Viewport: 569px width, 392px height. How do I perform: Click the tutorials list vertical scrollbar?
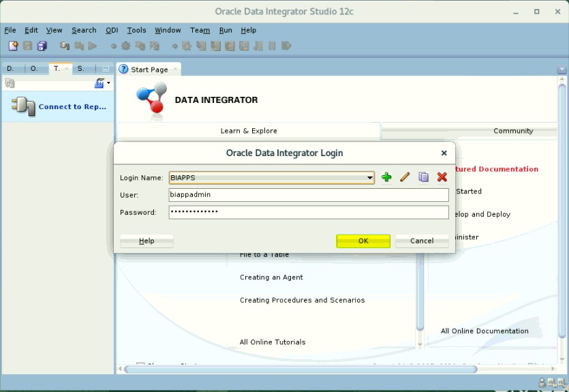click(420, 290)
